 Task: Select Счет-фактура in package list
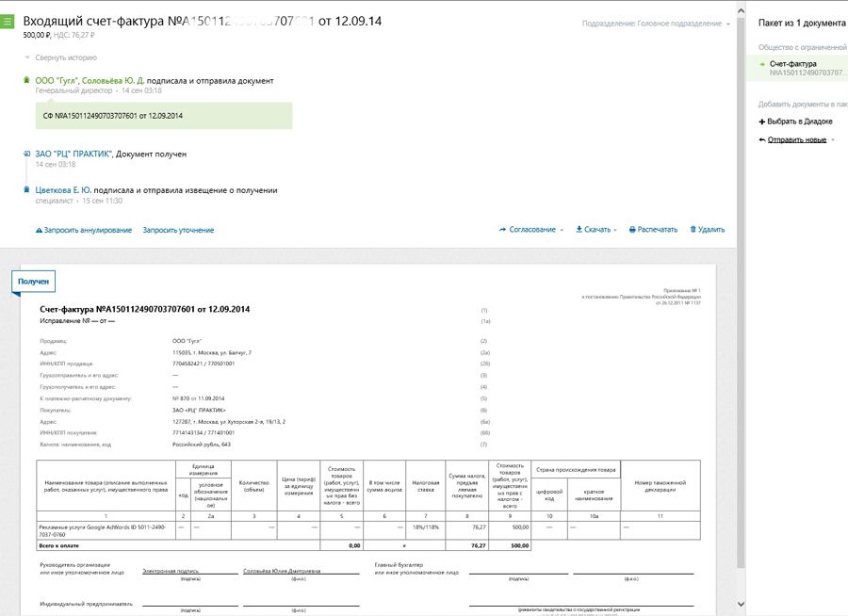pos(792,64)
